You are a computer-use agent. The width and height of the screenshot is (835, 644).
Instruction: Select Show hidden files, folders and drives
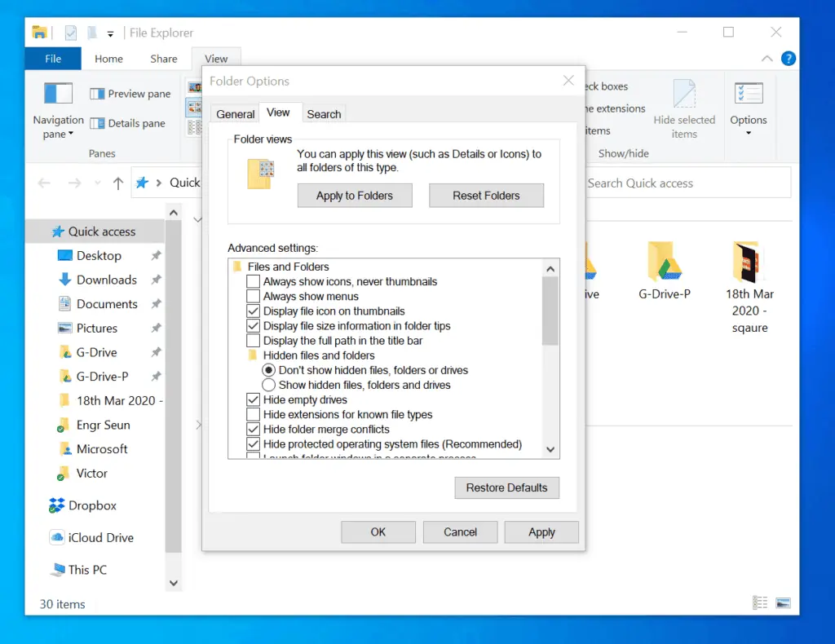click(x=269, y=386)
